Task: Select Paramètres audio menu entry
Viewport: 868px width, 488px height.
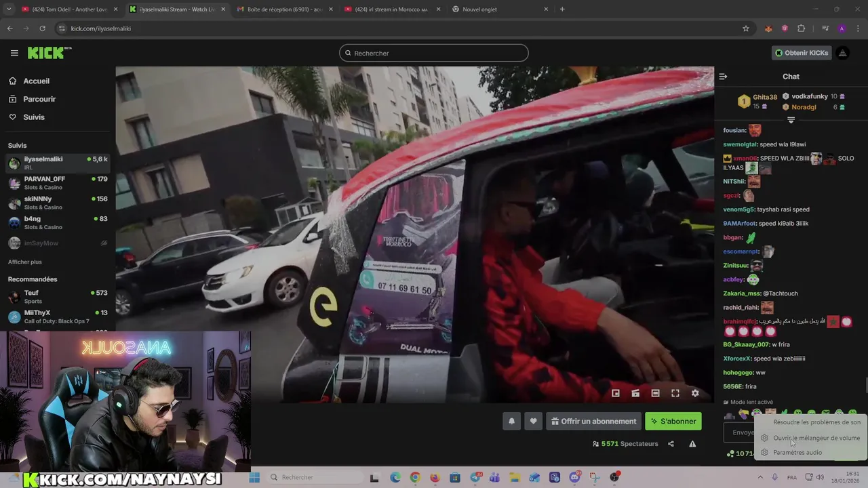Action: (797, 453)
